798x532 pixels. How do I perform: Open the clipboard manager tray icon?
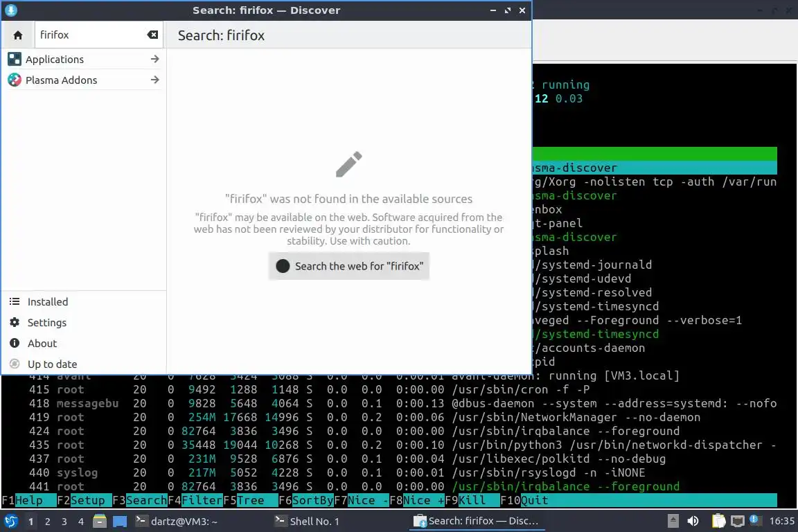tap(718, 521)
